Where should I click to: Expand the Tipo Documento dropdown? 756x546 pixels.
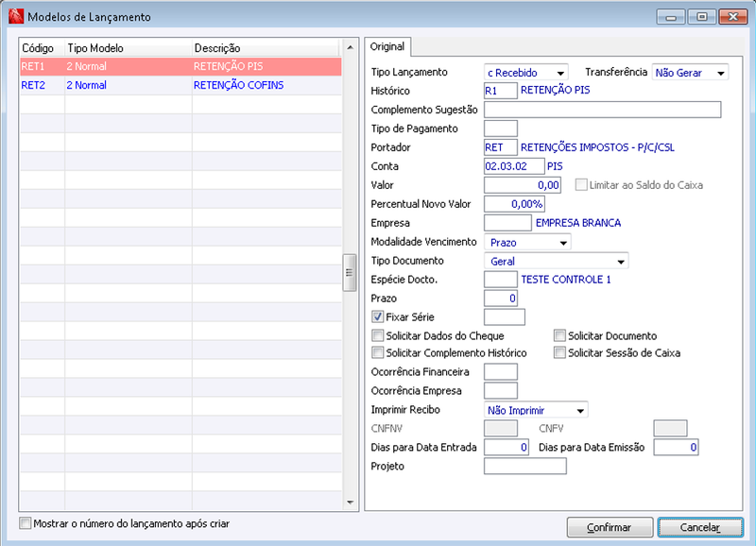point(556,262)
